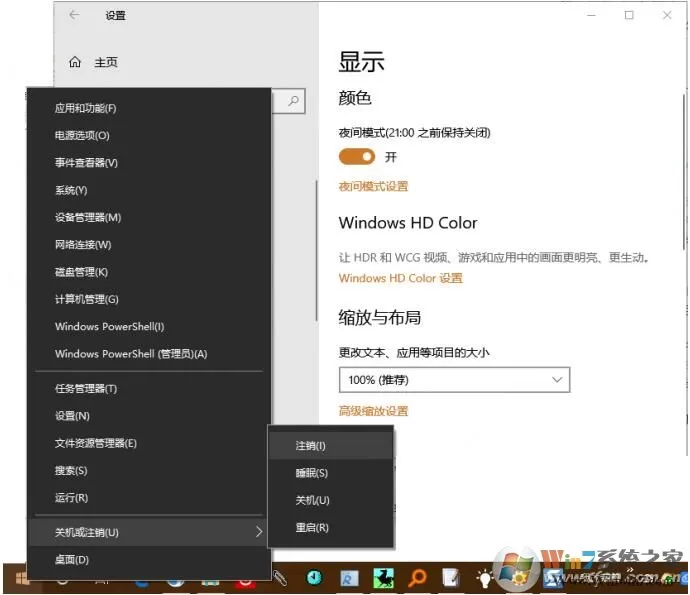Screen dimensions: 690x595
Task: Select 任务管理器(T) in the menu
Action: (x=148, y=389)
